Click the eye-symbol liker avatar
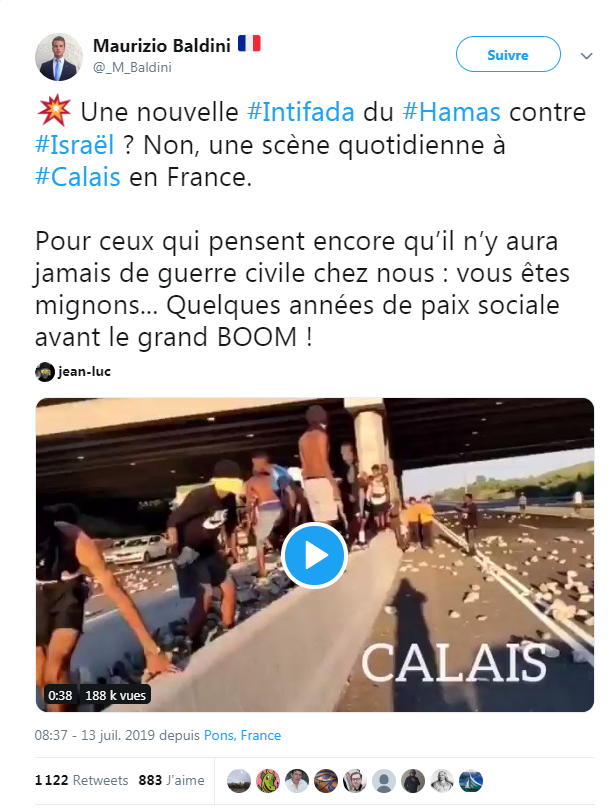The image size is (616, 810). [x=326, y=781]
